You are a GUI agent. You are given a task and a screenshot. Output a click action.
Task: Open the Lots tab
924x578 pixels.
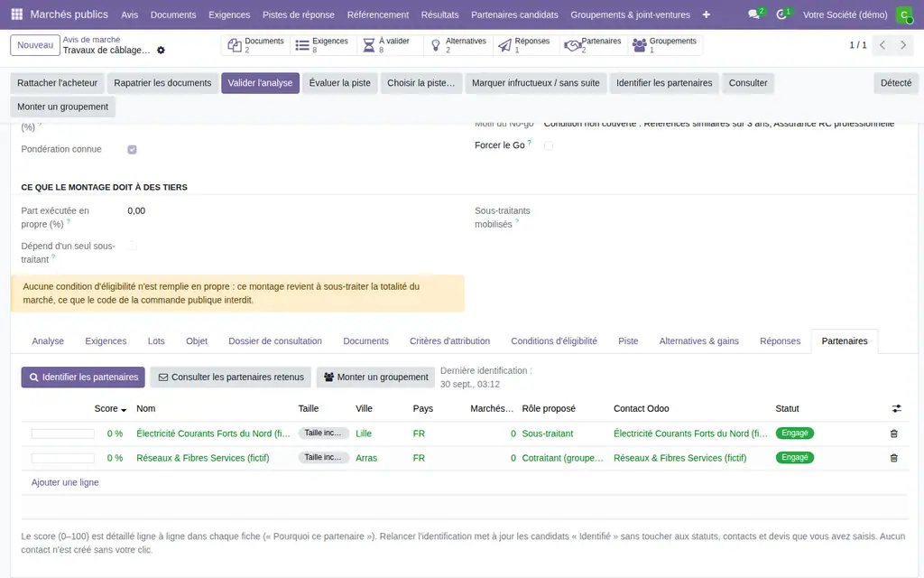[156, 340]
